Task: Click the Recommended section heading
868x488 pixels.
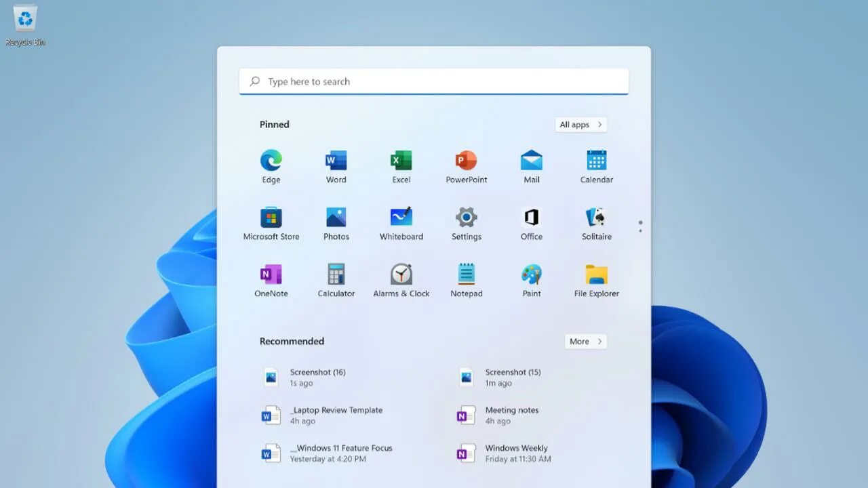Action: (292, 342)
